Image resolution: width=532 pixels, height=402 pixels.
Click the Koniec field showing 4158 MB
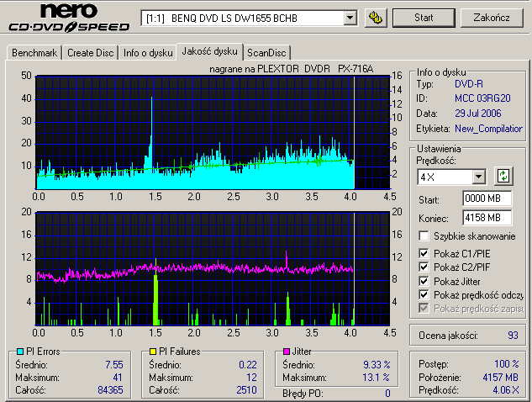point(487,217)
